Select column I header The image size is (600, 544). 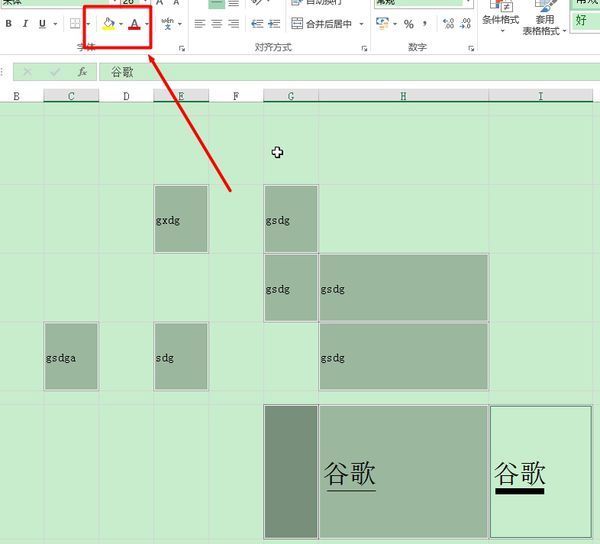click(541, 96)
